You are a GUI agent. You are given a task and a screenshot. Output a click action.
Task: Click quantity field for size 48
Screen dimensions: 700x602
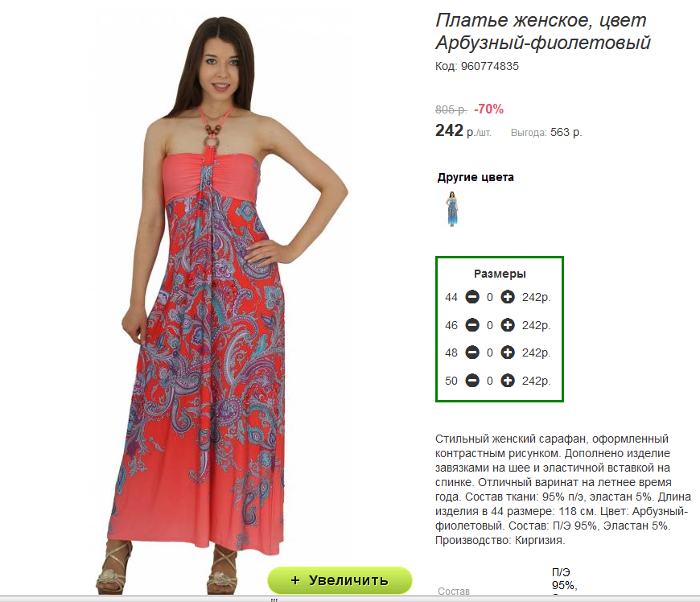[490, 353]
